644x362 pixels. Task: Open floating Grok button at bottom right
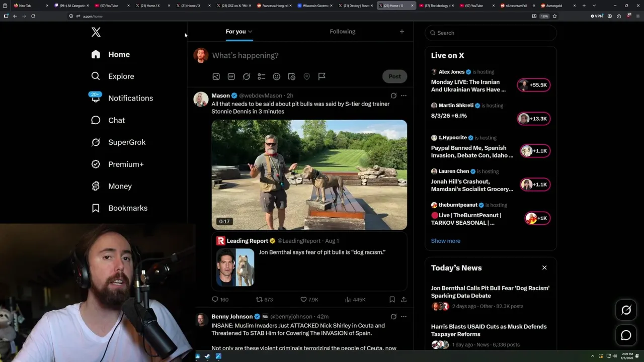click(626, 310)
